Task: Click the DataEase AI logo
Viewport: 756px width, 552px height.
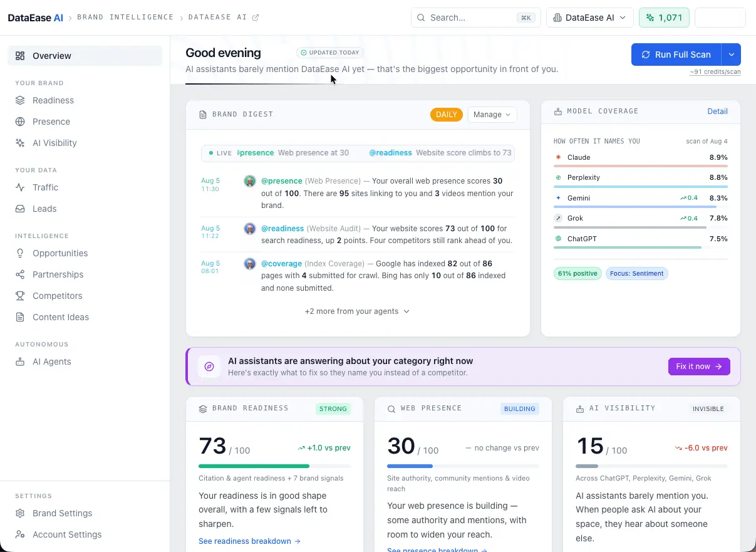Action: pyautogui.click(x=36, y=18)
